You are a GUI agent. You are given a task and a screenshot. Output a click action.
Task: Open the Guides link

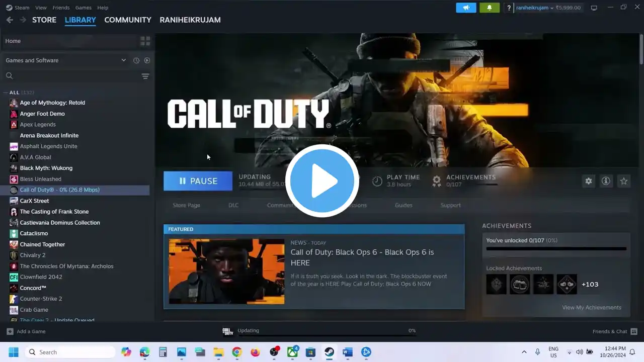pos(404,205)
